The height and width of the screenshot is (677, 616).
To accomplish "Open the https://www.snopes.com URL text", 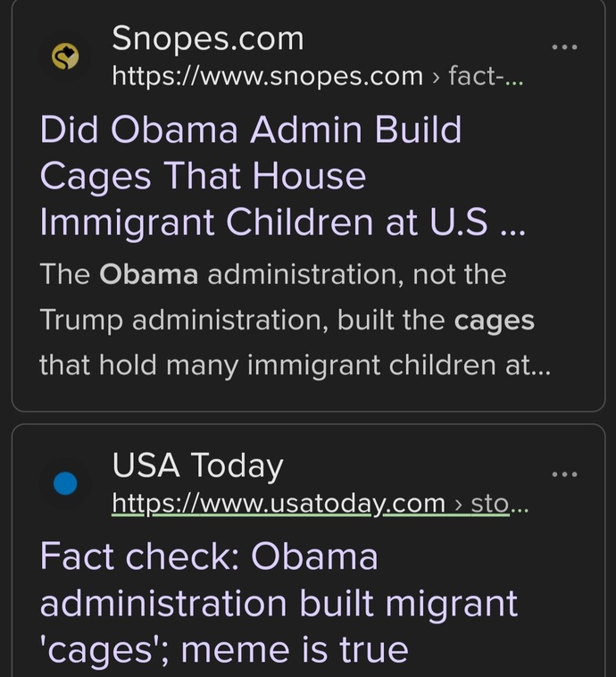I will [x=268, y=77].
